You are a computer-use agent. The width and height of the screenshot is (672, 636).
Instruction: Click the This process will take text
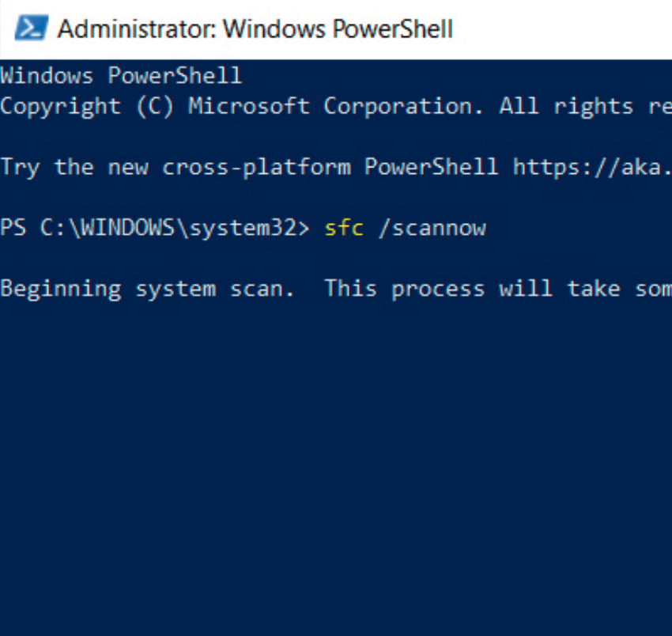[478, 289]
